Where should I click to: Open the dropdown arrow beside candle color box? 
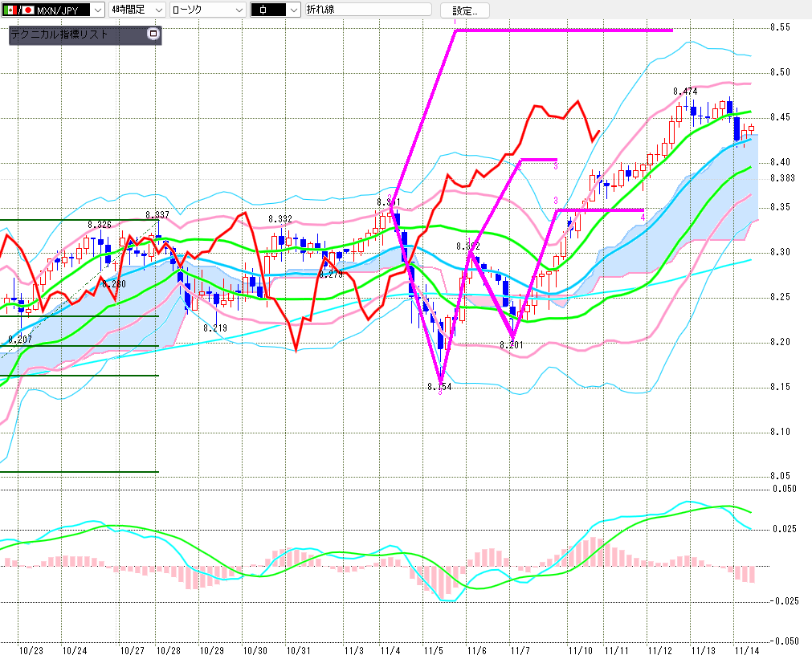(293, 10)
